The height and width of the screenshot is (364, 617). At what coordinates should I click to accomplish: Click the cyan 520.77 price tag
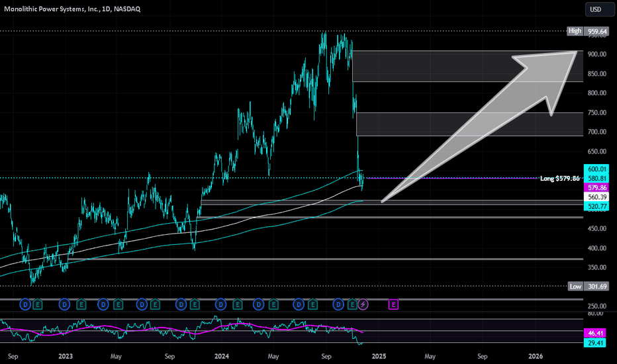596,206
